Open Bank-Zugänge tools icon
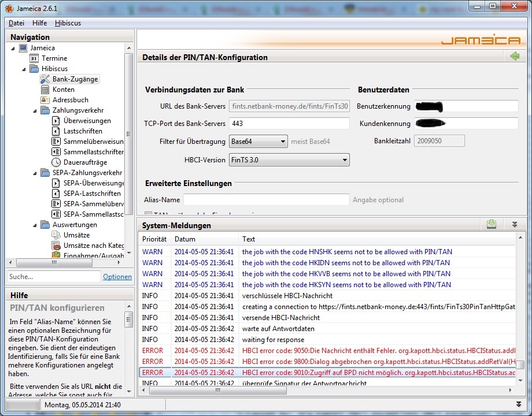The width and height of the screenshot is (532, 416). (x=45, y=79)
